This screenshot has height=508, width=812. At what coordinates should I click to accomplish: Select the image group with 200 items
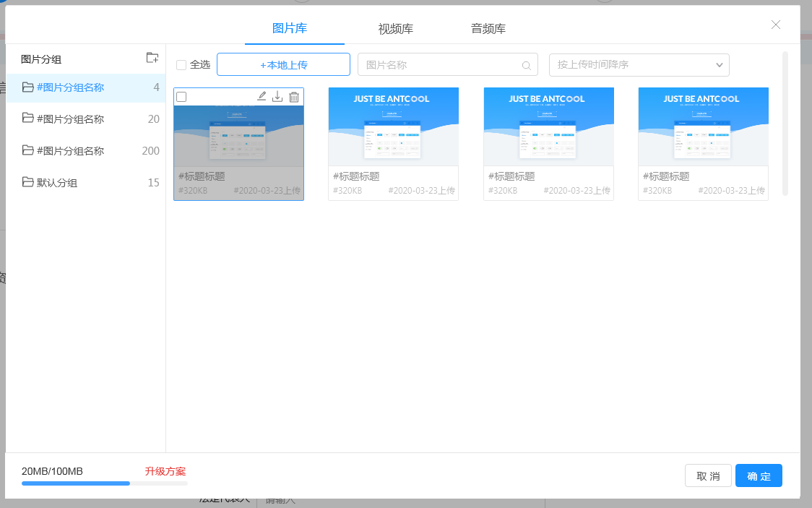pos(86,151)
